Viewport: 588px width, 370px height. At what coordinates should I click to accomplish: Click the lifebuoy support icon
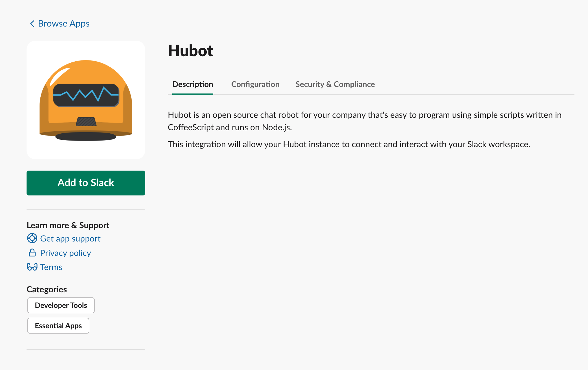click(32, 238)
